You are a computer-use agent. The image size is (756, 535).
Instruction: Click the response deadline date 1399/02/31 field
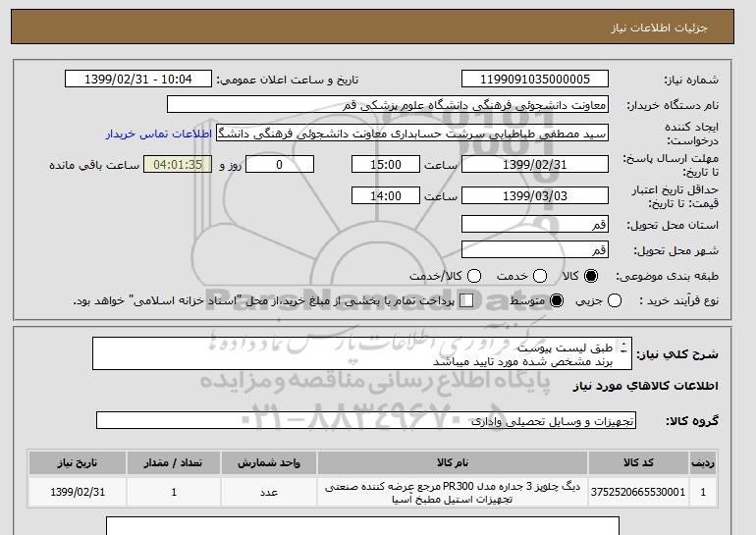pos(535,164)
